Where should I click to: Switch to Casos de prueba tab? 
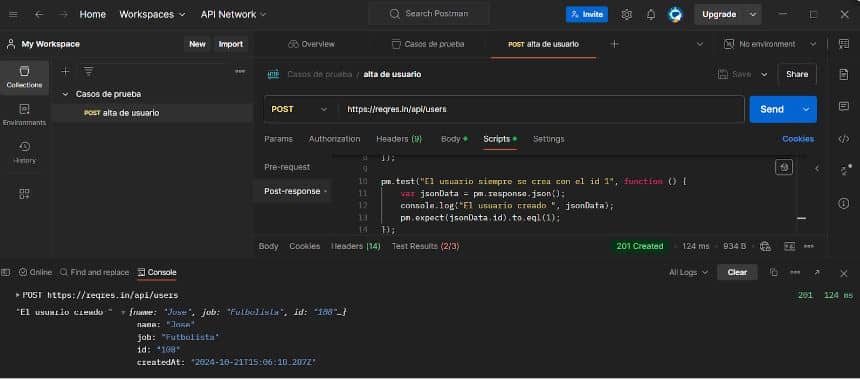tap(428, 44)
